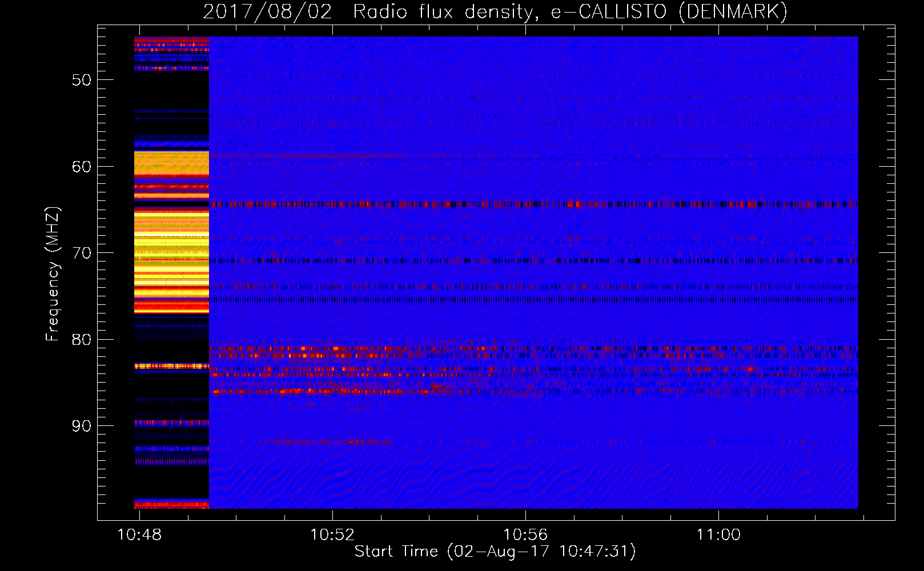Click the date "2017/08/02" in the title
The image size is (924, 571).
pyautogui.click(x=267, y=12)
